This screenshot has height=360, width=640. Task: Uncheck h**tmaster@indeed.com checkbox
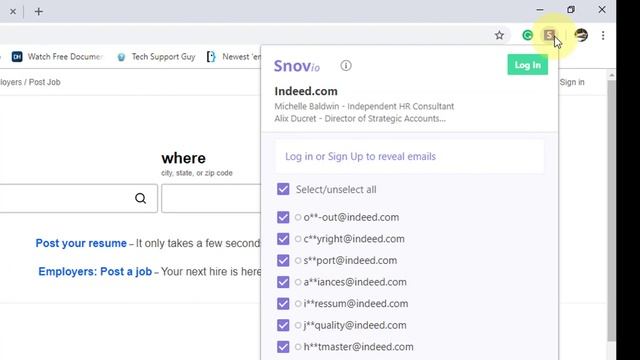(283, 347)
